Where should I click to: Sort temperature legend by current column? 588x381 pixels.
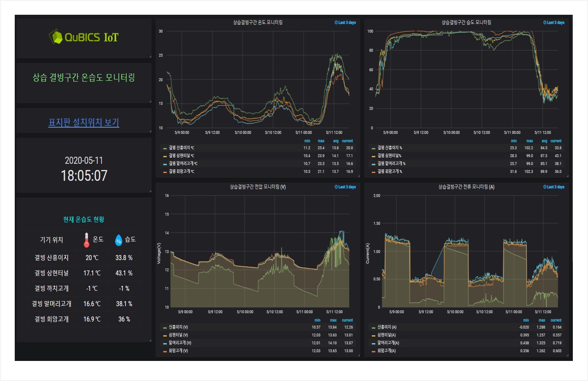click(347, 141)
